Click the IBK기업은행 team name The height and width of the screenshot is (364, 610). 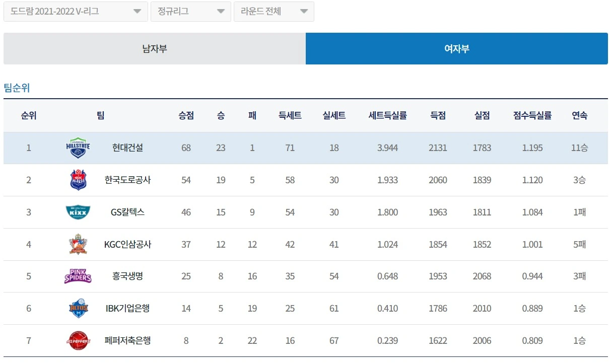pos(128,308)
